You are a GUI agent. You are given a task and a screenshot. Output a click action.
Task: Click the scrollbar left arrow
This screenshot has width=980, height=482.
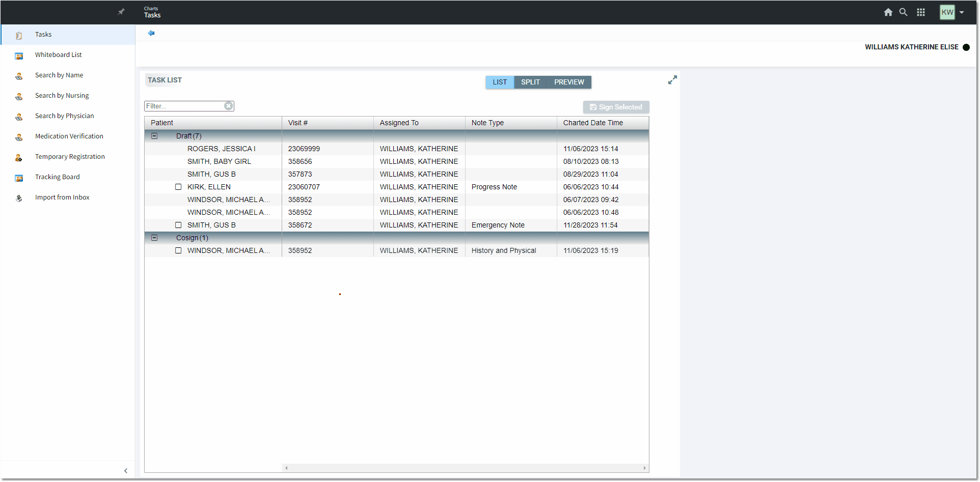tap(286, 468)
